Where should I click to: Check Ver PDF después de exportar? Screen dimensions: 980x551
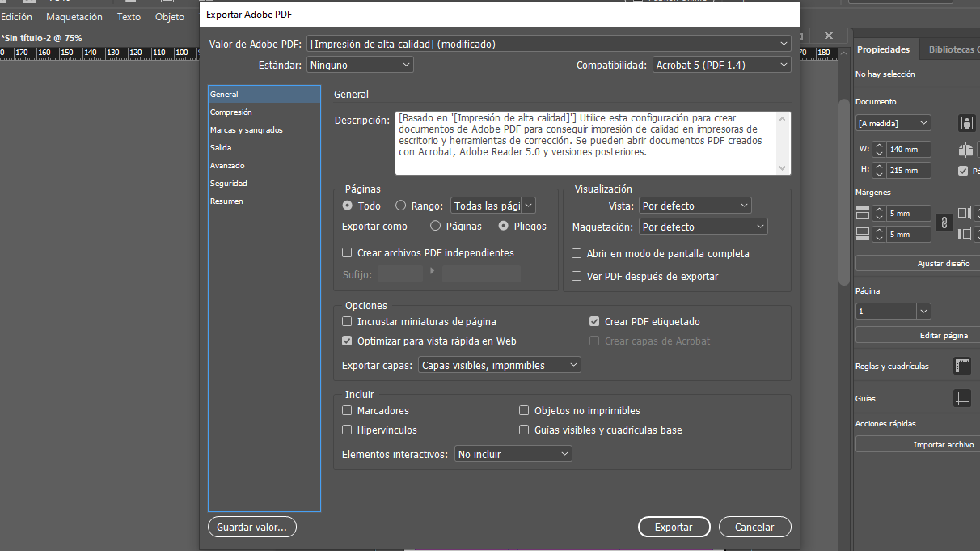click(x=577, y=277)
